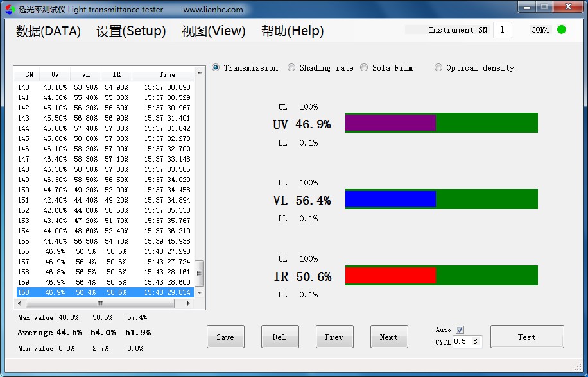Click the green COM4 connection indicator

(x=562, y=29)
